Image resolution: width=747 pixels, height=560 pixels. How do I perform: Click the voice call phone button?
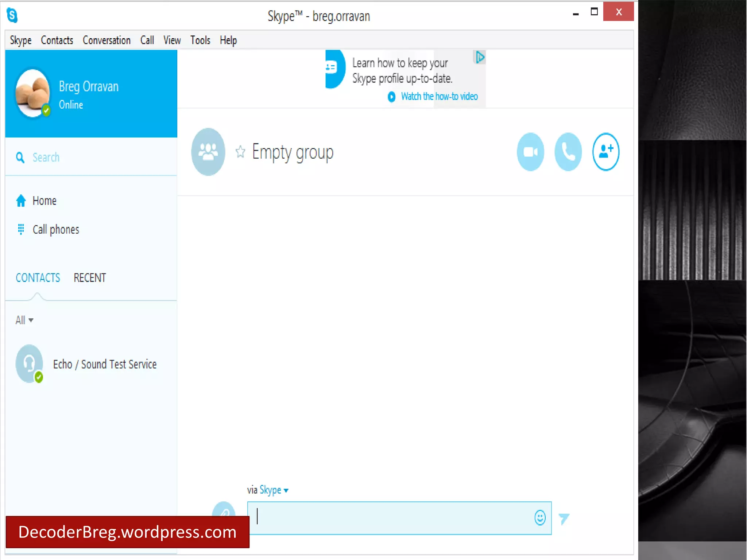coord(568,152)
